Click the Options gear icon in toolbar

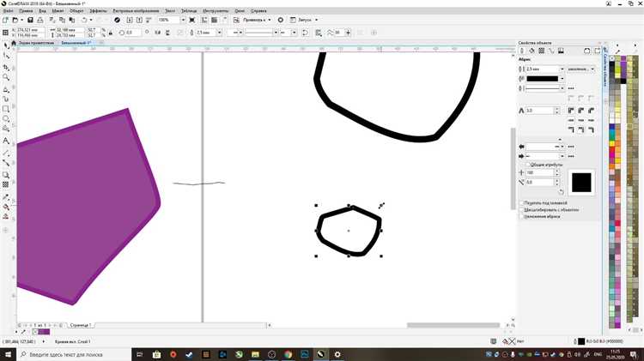coord(281,20)
